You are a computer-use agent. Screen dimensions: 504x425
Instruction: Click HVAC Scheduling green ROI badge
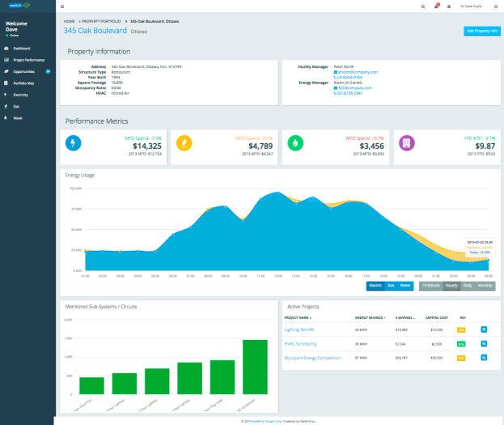click(461, 344)
